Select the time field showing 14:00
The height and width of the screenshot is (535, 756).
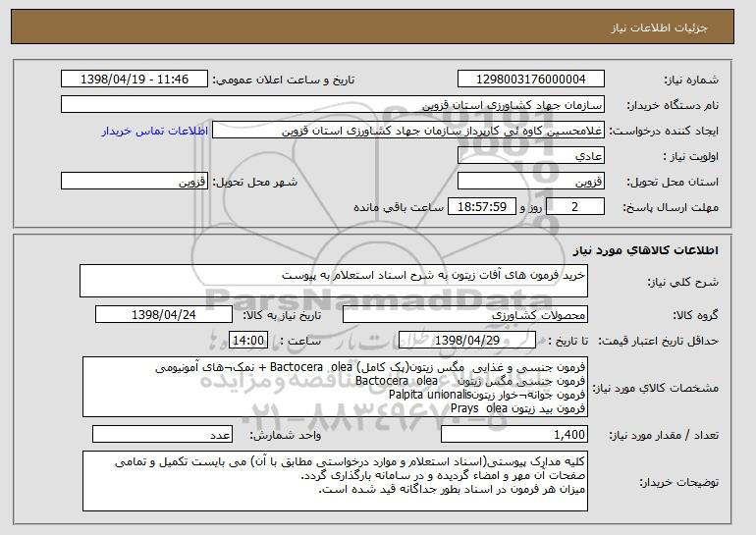tap(248, 341)
